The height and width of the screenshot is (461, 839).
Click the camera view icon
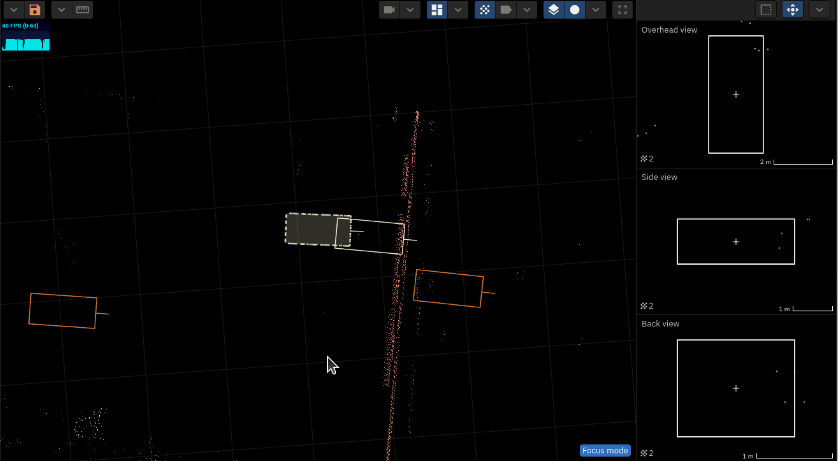coord(390,10)
